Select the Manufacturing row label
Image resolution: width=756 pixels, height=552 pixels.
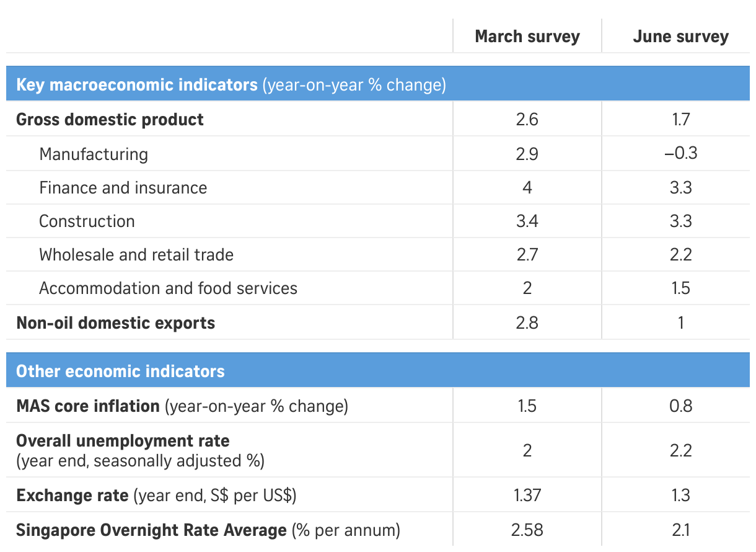[94, 154]
